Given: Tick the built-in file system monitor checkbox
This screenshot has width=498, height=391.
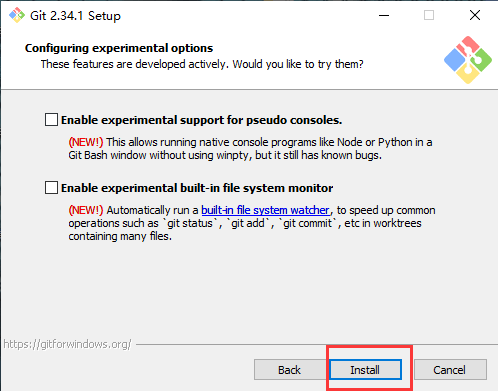Looking at the screenshot, I should [51, 188].
